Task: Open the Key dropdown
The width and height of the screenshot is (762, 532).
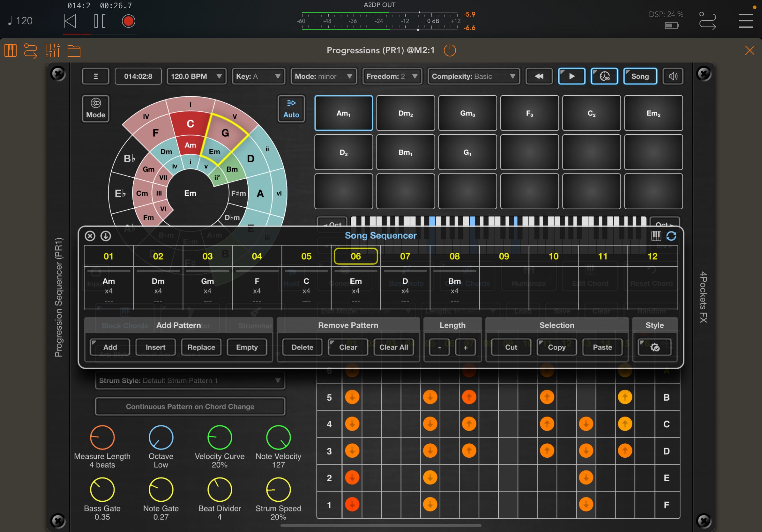Action: 258,76
